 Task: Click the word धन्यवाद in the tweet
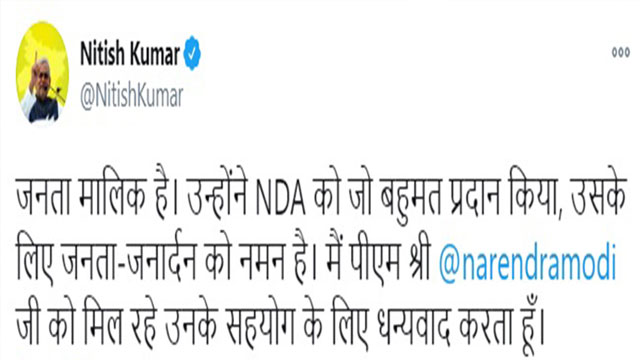413,325
